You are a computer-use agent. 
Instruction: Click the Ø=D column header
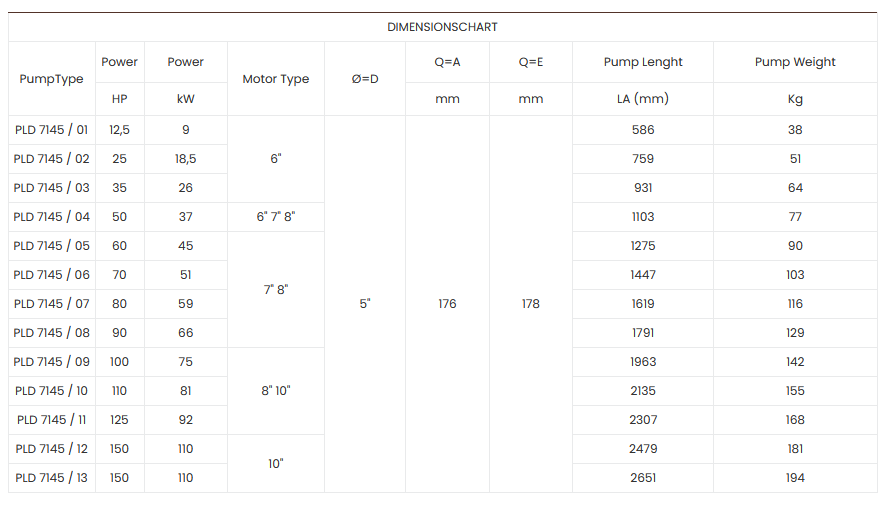[365, 79]
